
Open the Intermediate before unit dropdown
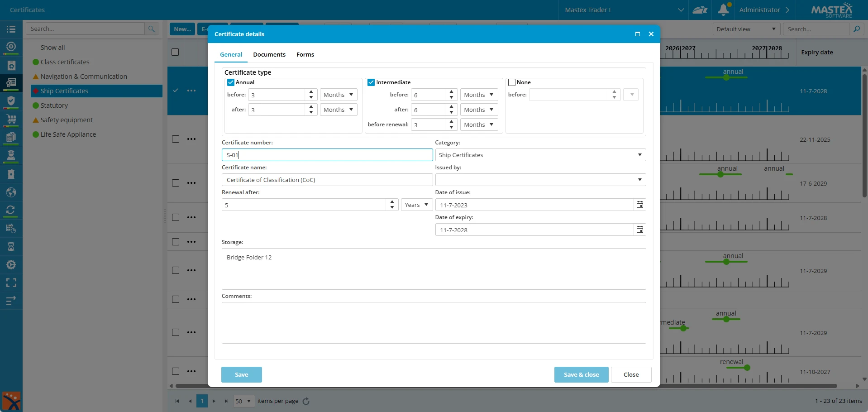point(479,95)
